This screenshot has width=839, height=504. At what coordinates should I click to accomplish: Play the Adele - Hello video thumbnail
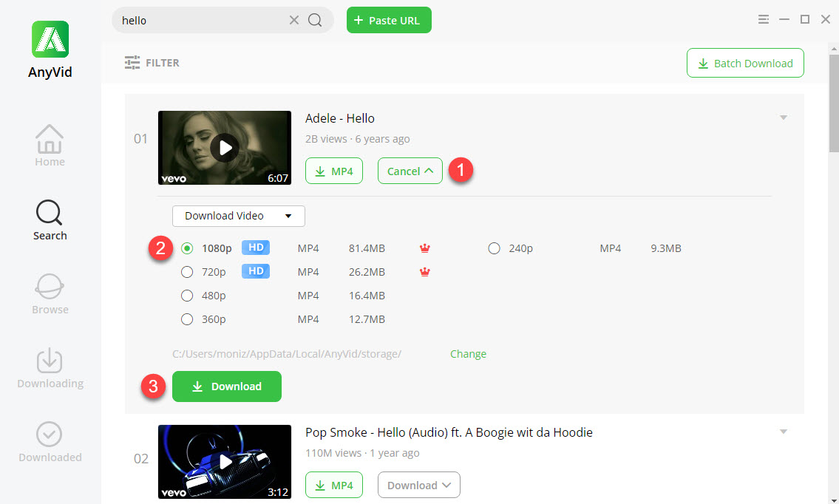tap(225, 148)
